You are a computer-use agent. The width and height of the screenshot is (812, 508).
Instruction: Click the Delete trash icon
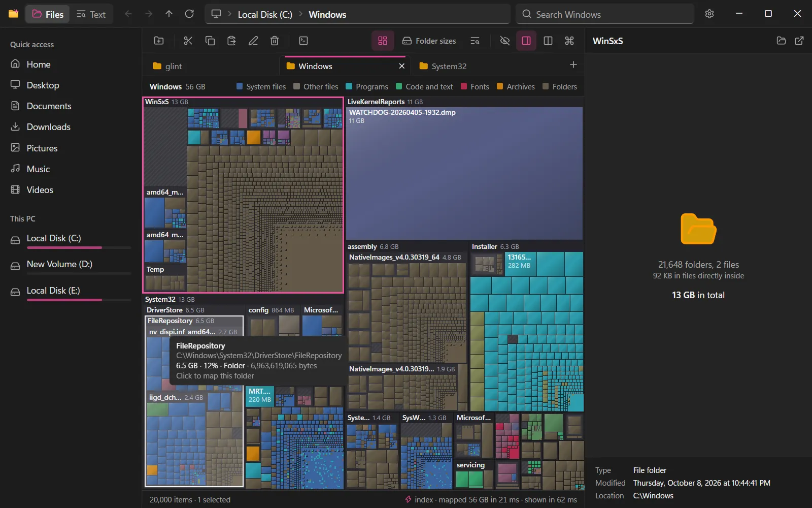point(275,41)
